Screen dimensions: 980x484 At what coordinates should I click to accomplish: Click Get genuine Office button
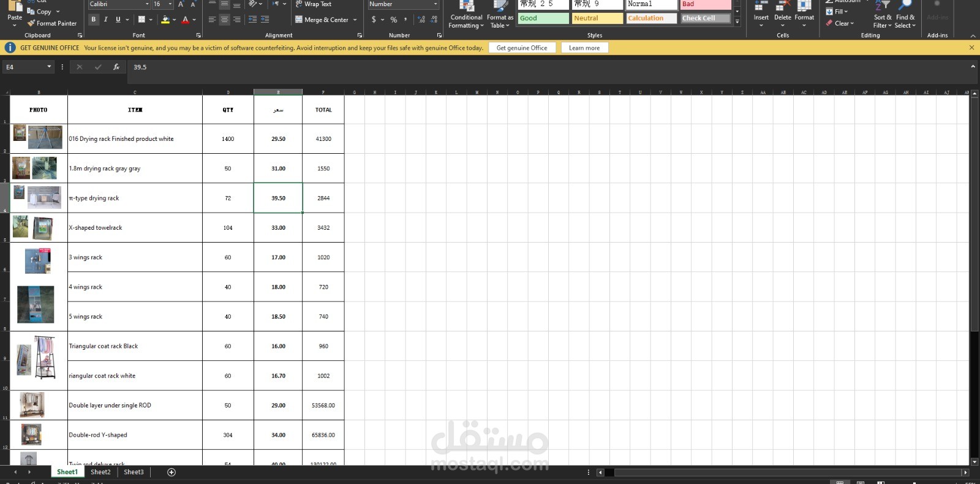pyautogui.click(x=522, y=48)
